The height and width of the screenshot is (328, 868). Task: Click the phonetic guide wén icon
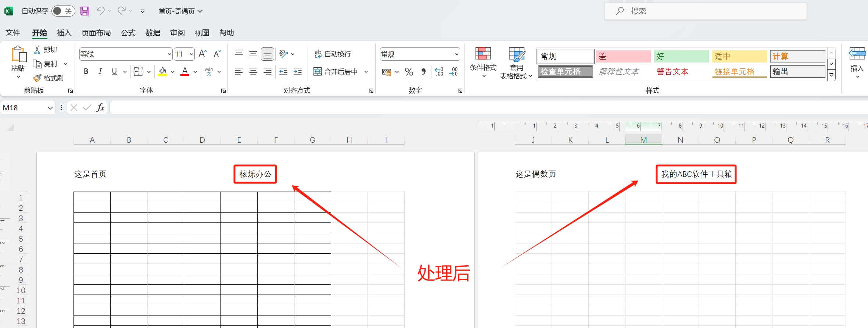[209, 72]
